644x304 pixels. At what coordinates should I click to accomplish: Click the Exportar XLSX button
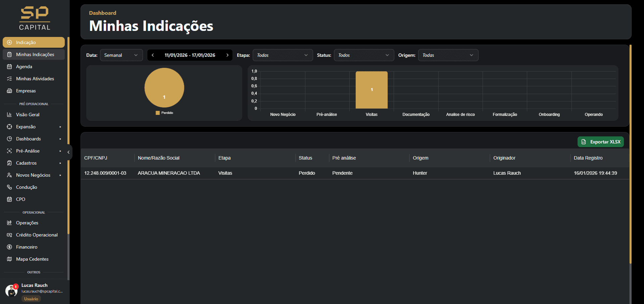(600, 142)
